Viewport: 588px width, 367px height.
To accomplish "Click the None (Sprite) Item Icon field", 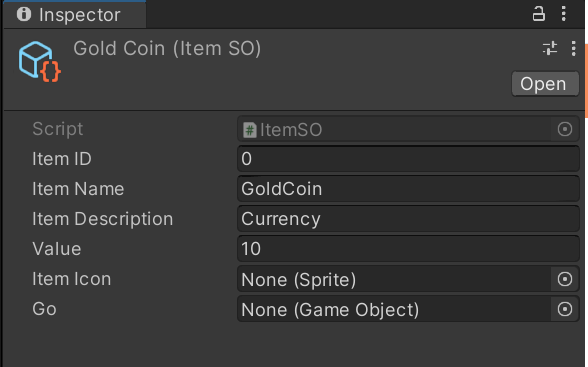I will [x=394, y=279].
